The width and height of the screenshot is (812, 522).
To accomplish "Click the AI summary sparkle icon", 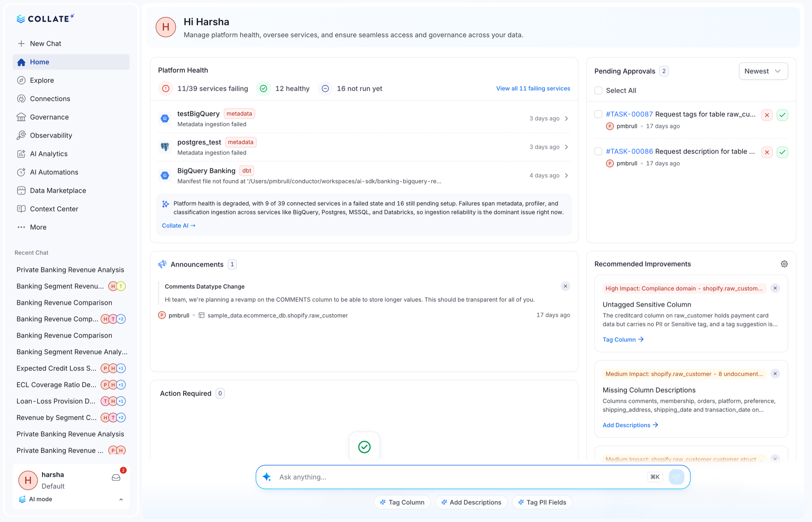I will pos(166,204).
